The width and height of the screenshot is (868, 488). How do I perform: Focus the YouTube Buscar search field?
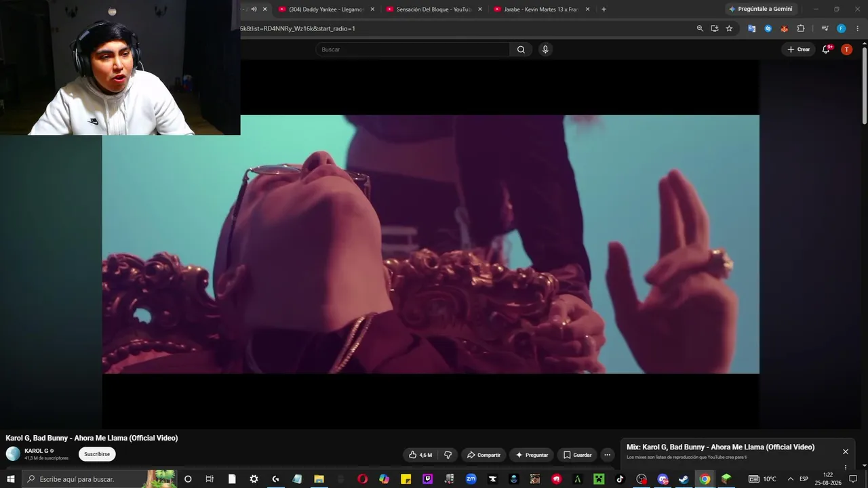tap(412, 49)
